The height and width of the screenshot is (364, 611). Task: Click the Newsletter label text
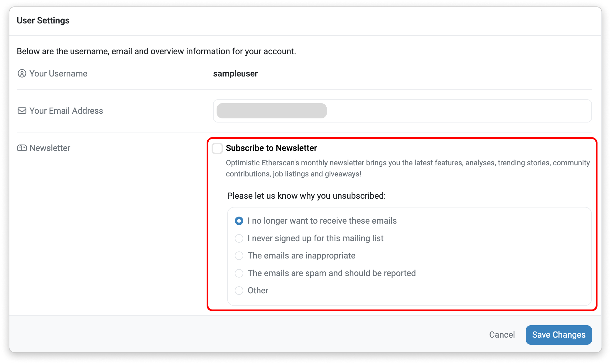pyautogui.click(x=50, y=148)
